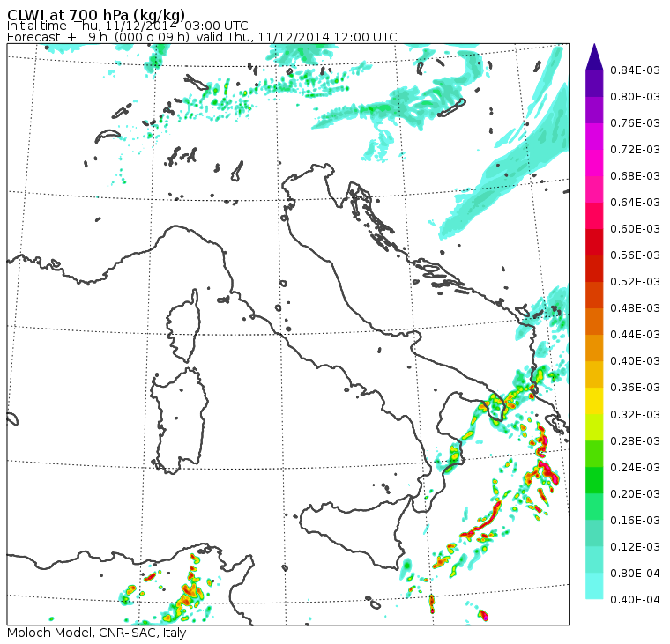Screen dimensions: 670x644
Task: Click the 0.80E-03 legend label
Action: tap(635, 97)
